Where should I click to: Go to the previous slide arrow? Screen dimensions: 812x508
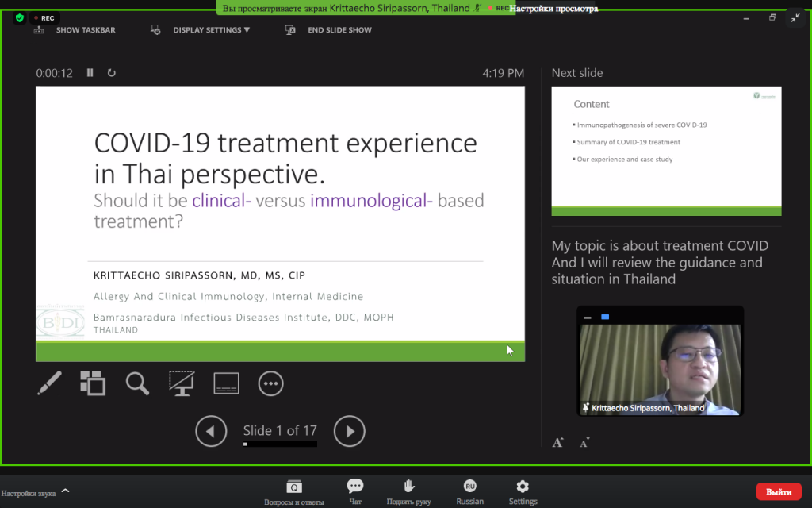[x=211, y=431]
